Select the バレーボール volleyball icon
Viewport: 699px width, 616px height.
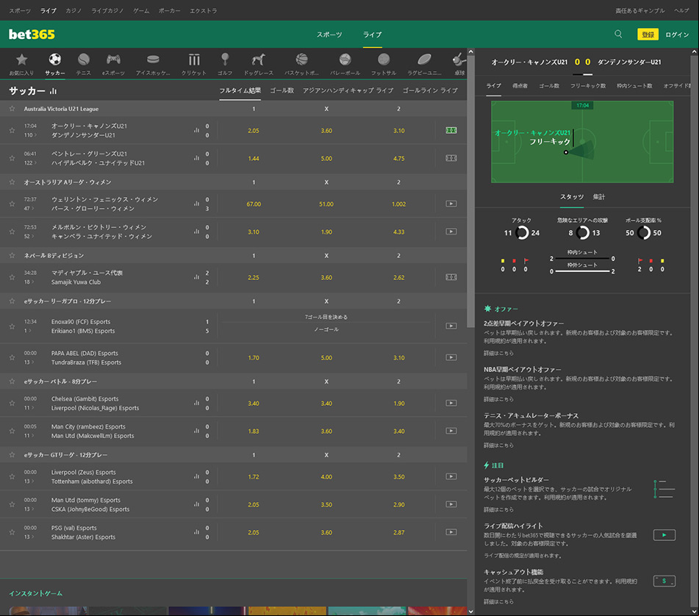pos(345,60)
